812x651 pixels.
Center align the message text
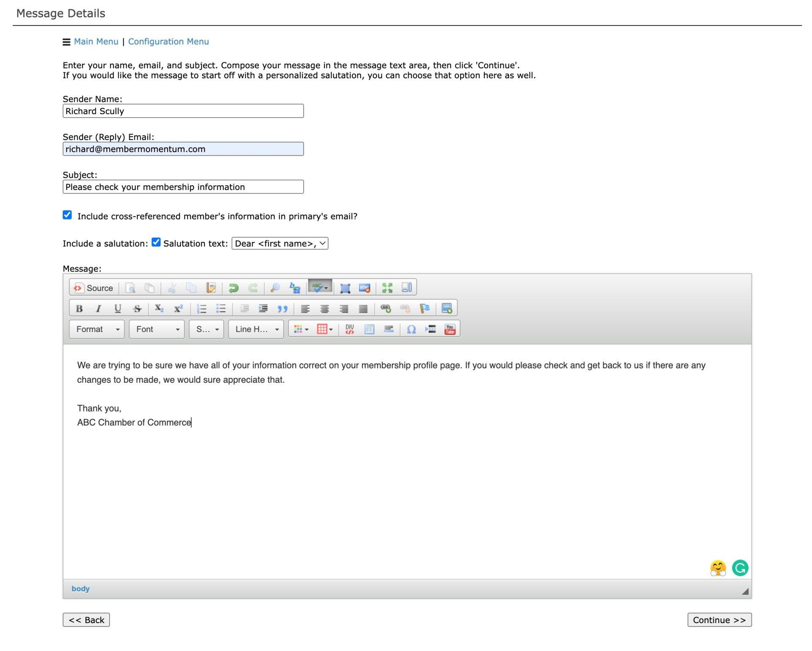[324, 308]
